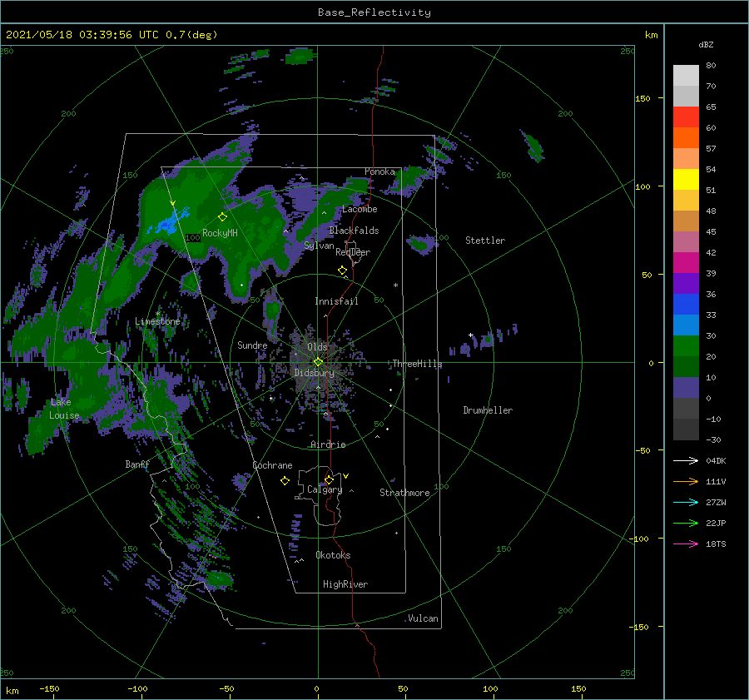
Task: Click the HighRiver label
Action: click(345, 585)
